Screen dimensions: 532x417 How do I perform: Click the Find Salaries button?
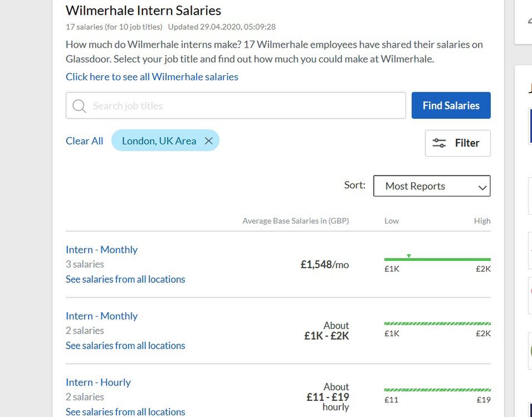click(451, 105)
